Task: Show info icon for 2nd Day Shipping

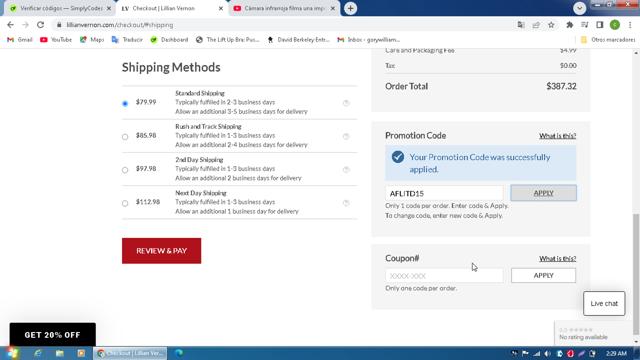Action: click(346, 169)
